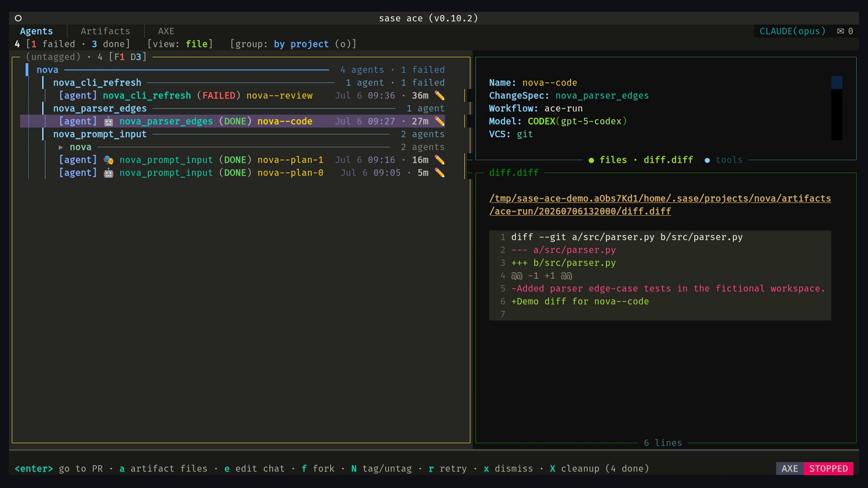This screenshot has height=488, width=868.
Task: Select the nova--plan-0 agent row
Action: pyautogui.click(x=232, y=173)
